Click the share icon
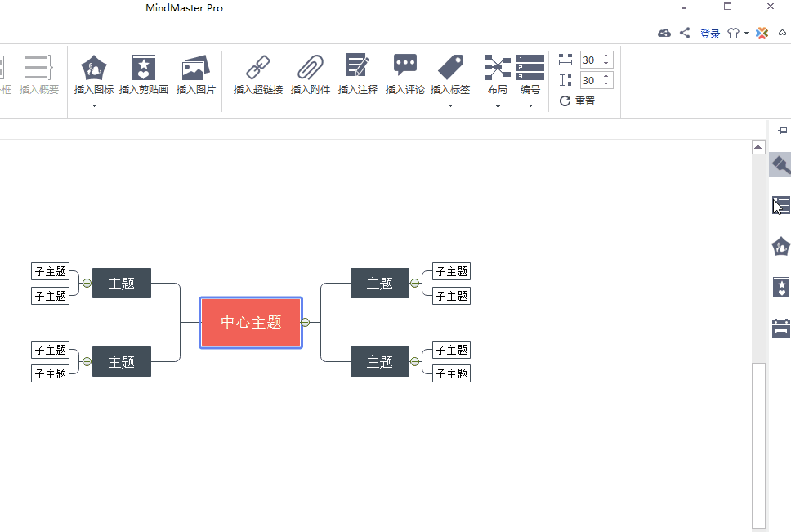 (x=685, y=34)
